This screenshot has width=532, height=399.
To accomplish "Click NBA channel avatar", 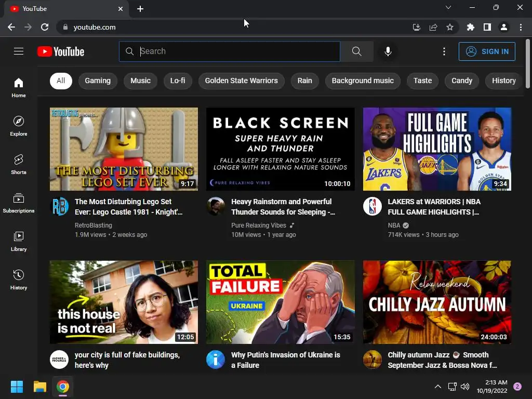I will coord(372,206).
